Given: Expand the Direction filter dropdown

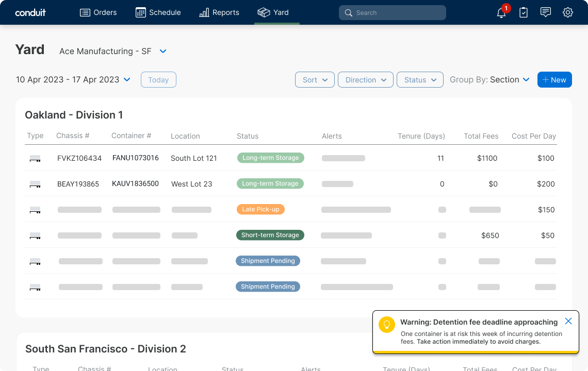Looking at the screenshot, I should click(x=366, y=79).
